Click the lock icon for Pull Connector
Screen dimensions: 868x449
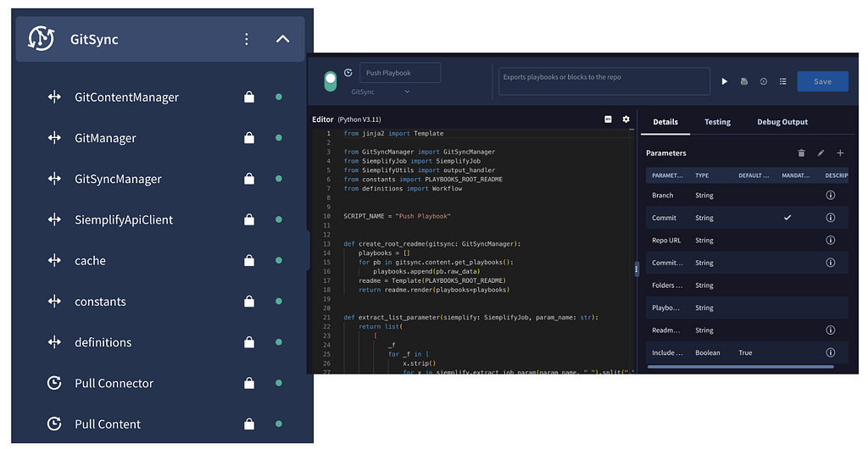[x=249, y=383]
